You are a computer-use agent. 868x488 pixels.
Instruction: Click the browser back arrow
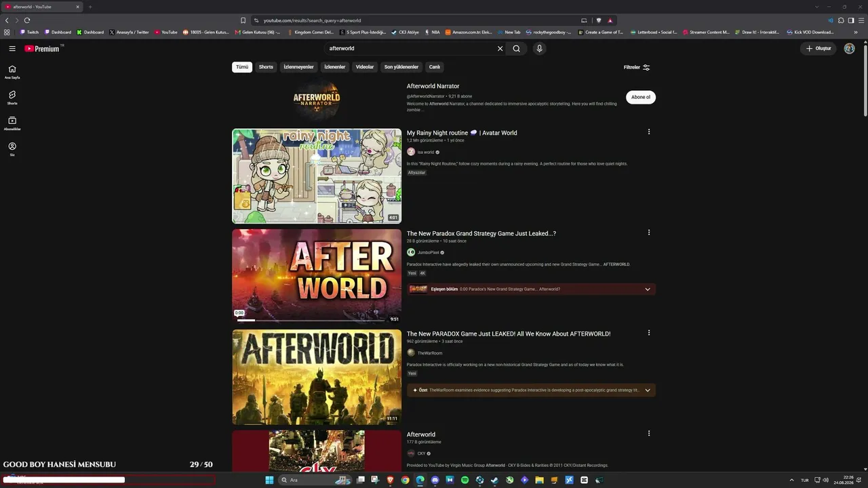(7, 20)
